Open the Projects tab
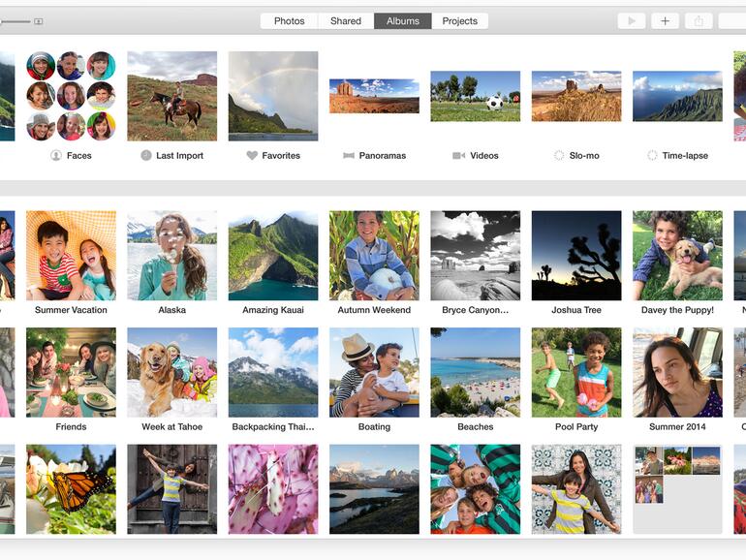Screen dimensions: 746x560 pos(459,21)
